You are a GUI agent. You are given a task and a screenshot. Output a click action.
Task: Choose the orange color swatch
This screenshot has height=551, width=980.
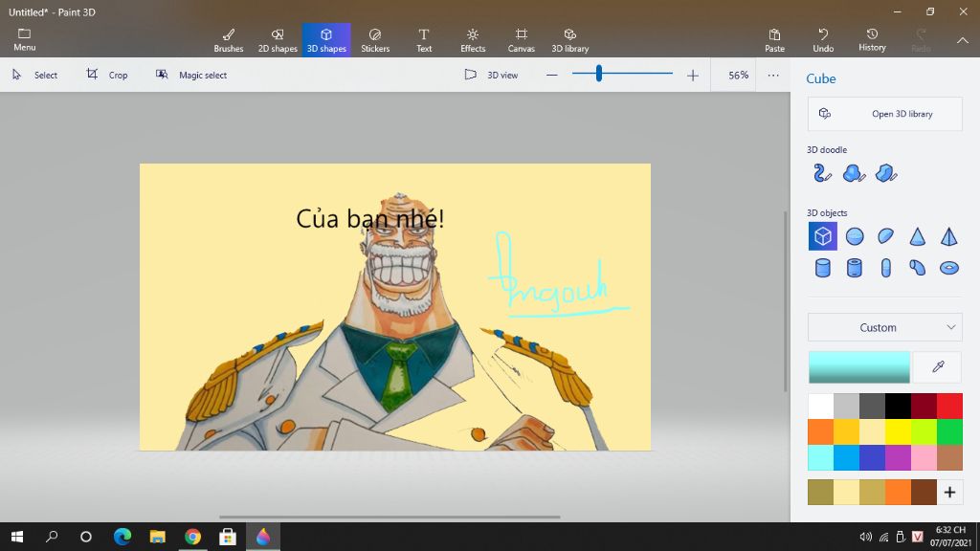click(x=820, y=431)
